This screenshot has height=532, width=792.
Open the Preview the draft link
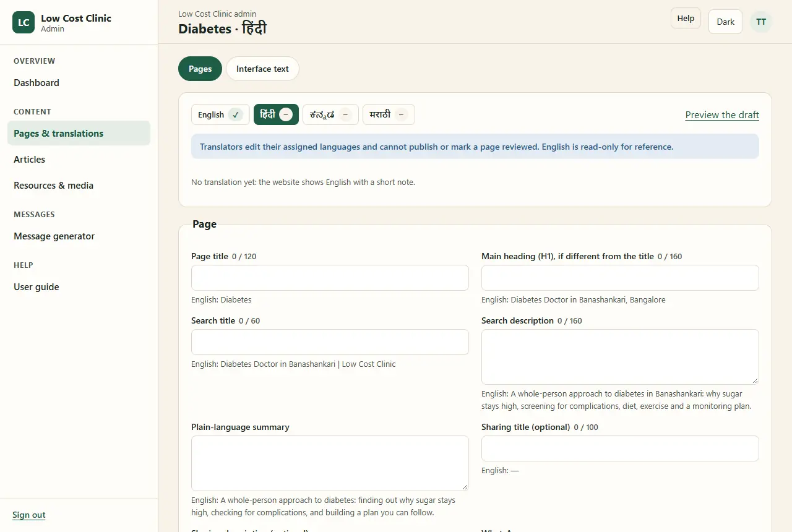(722, 114)
